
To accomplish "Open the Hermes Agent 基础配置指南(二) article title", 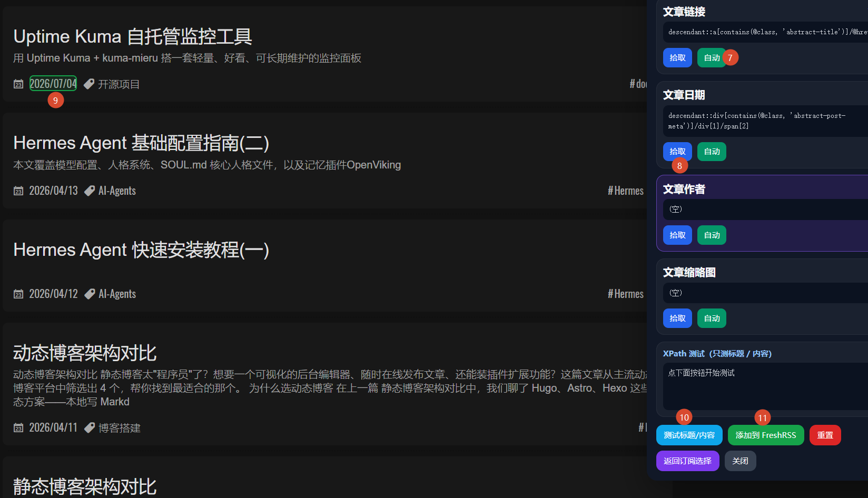I will point(141,143).
